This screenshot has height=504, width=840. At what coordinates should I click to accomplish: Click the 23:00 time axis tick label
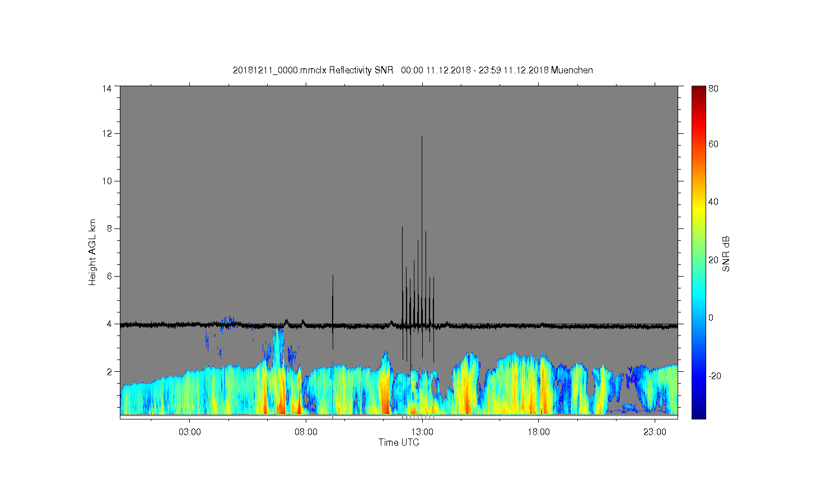(x=655, y=432)
